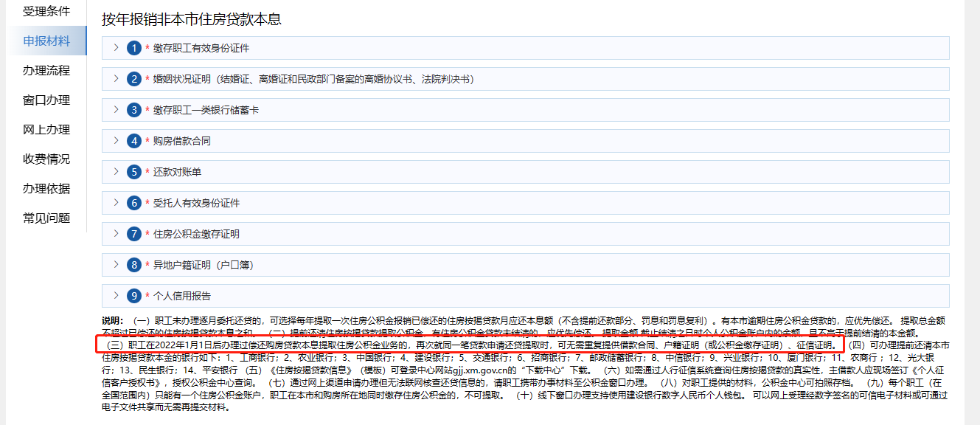This screenshot has width=980, height=425.
Task: Open the 窗口办理 sidebar tab
Action: point(46,100)
